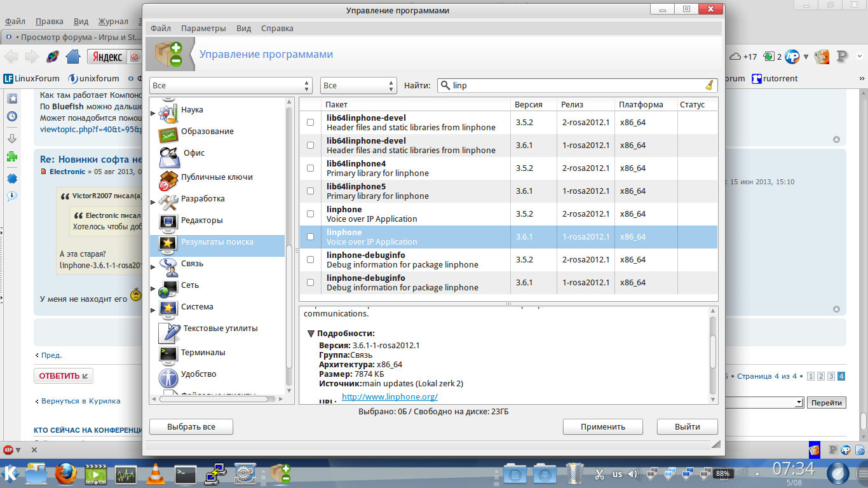Select the Терминалы category icon
Image resolution: width=868 pixels, height=488 pixels.
pyautogui.click(x=168, y=353)
